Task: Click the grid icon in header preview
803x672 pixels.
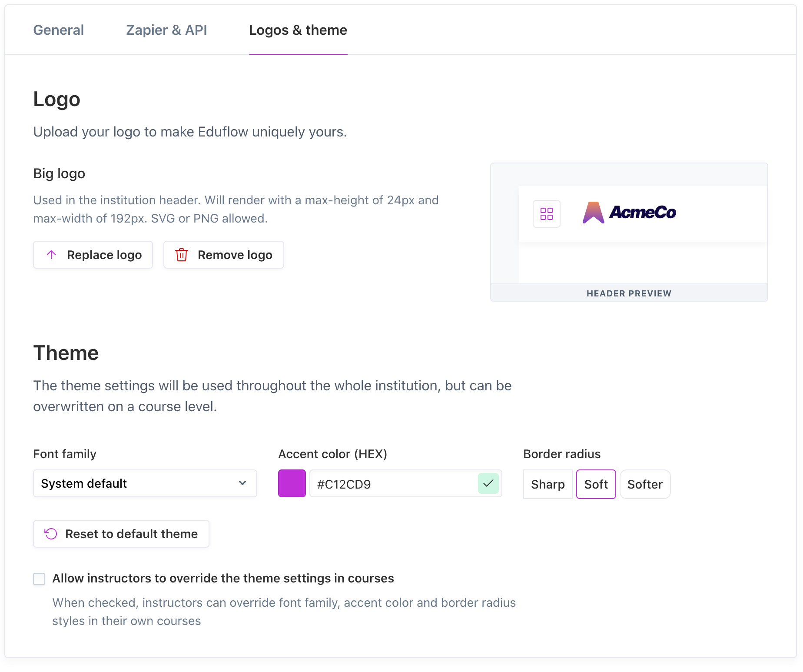Action: point(547,214)
